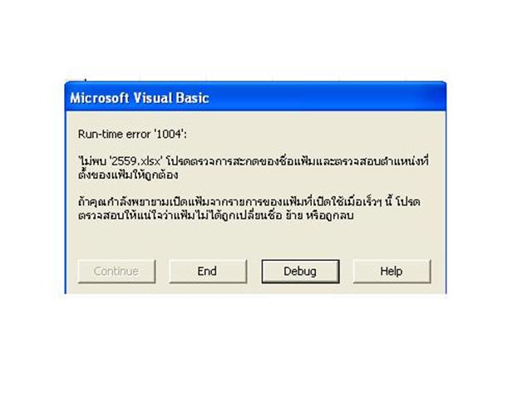Click the line starting 'ตรวจสอบให้แน่ใจว่า'
Viewport: 532px width, 399px height.
pyautogui.click(x=216, y=216)
